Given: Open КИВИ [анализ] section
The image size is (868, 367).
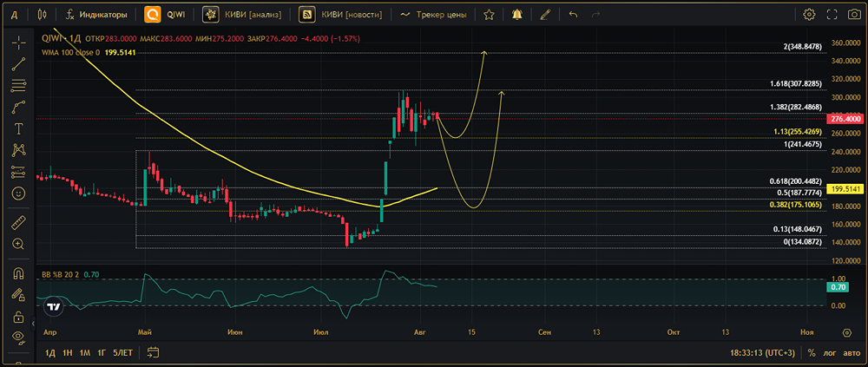Looking at the screenshot, I should pos(242,15).
